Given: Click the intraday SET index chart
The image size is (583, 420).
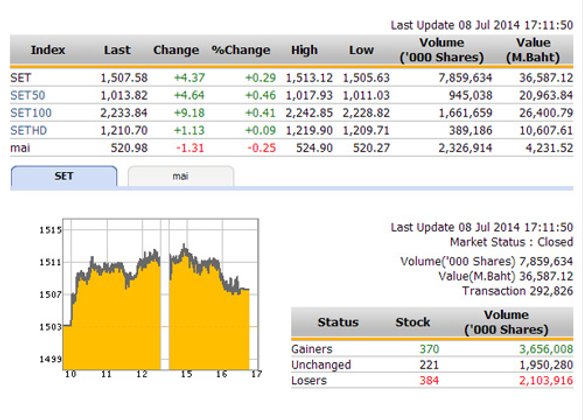Looking at the screenshot, I should pyautogui.click(x=160, y=294).
